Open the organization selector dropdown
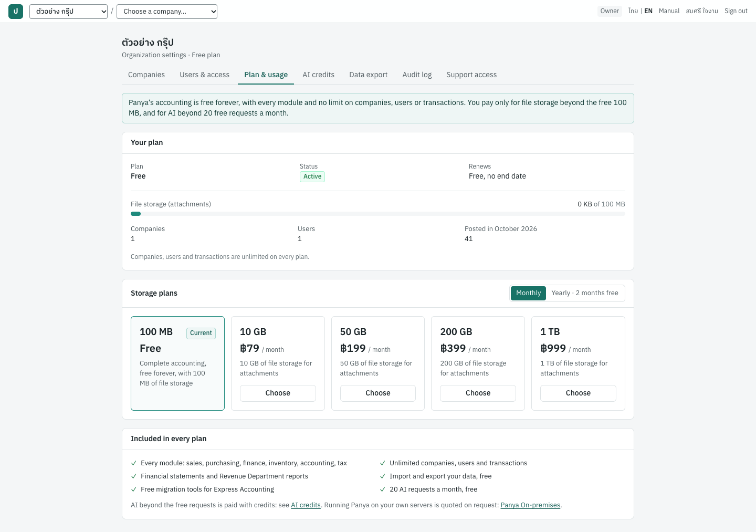The height and width of the screenshot is (532, 756). pos(68,12)
